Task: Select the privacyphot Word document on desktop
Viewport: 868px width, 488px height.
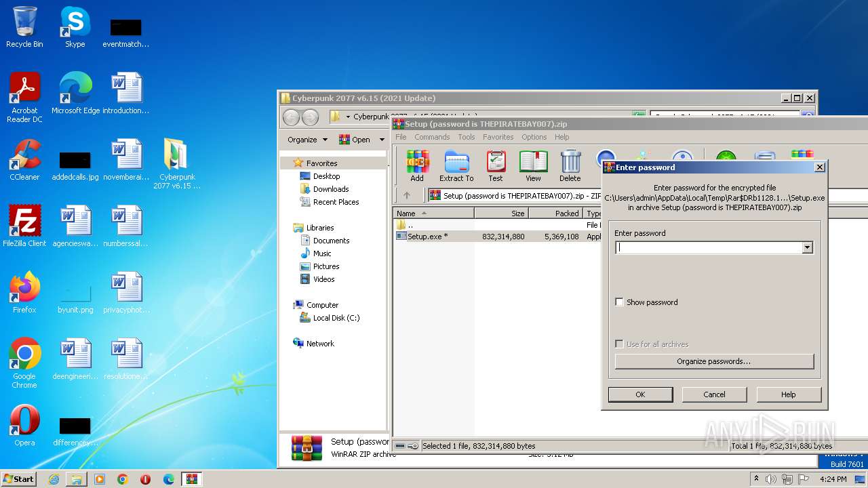Action: [126, 293]
